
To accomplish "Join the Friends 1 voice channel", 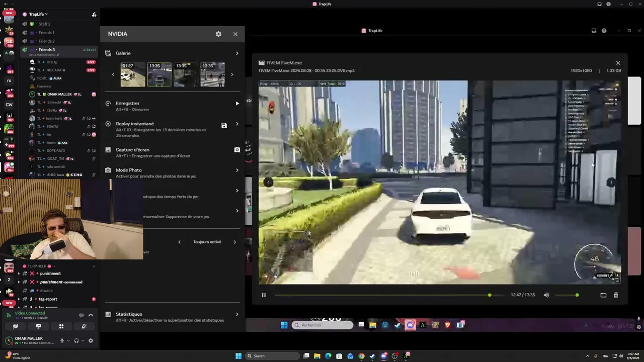I will click(x=59, y=33).
